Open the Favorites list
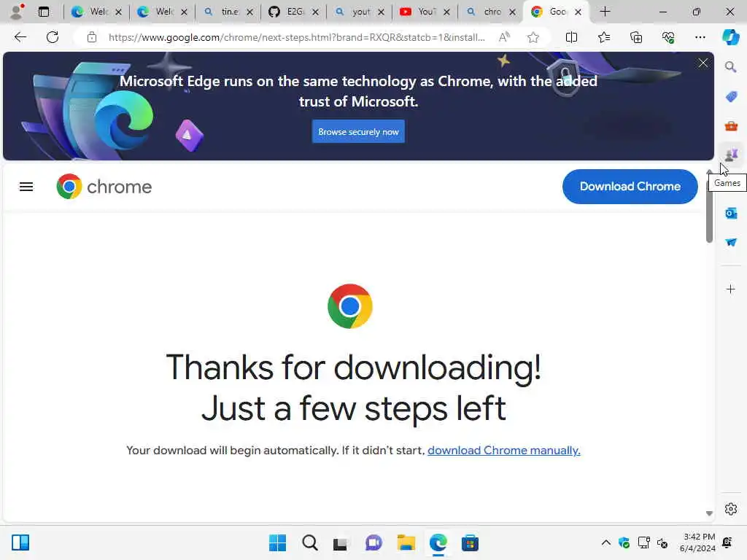This screenshot has height=560, width=747. (603, 37)
